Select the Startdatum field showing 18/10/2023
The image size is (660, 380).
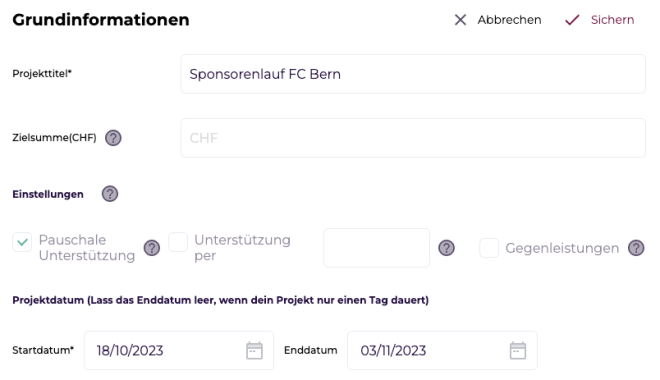point(179,351)
